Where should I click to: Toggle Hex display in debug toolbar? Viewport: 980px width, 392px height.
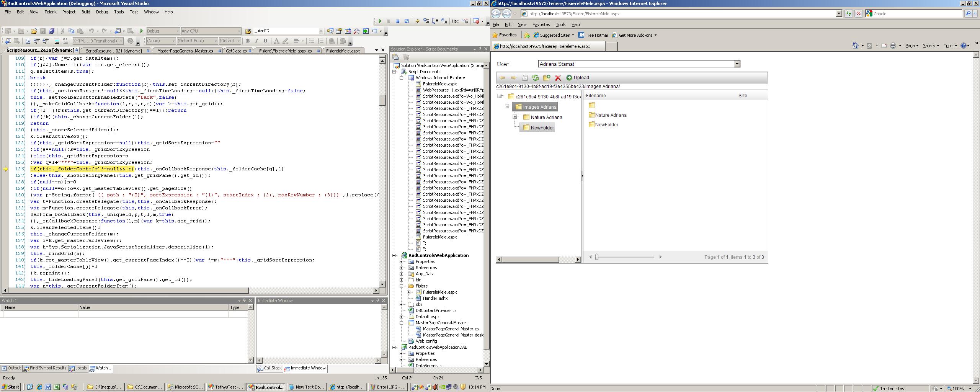tap(455, 21)
